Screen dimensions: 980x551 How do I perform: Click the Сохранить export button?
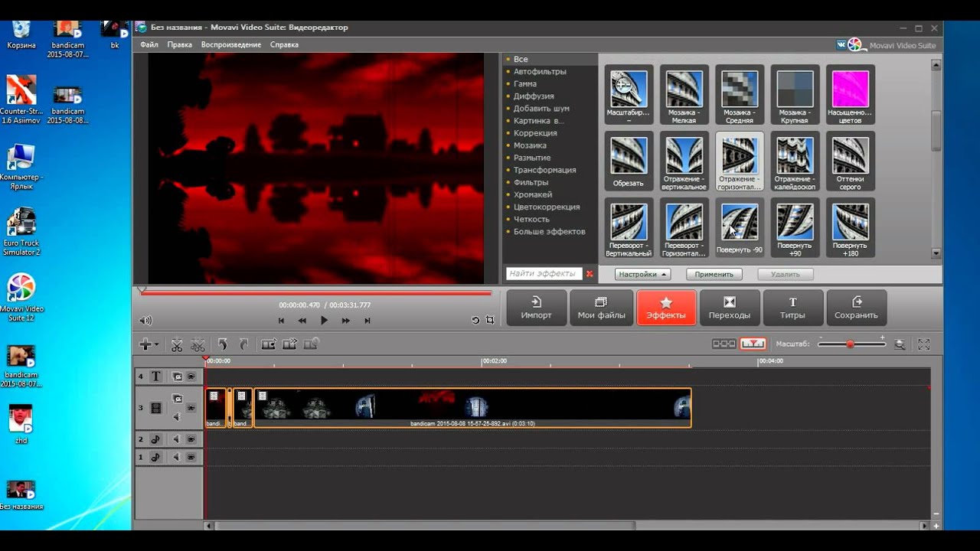tap(857, 308)
